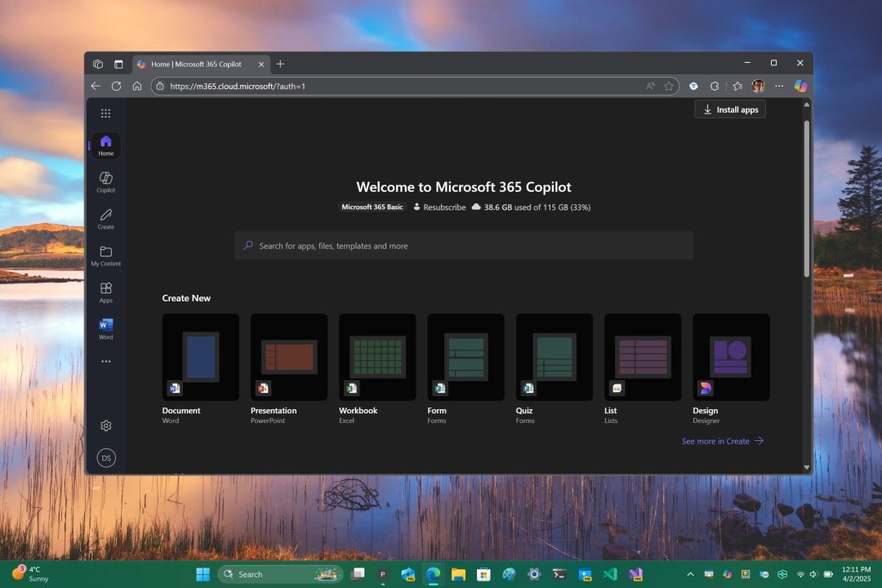This screenshot has width=882, height=588.
Task: Toggle favorites via the star icon
Action: coord(670,86)
